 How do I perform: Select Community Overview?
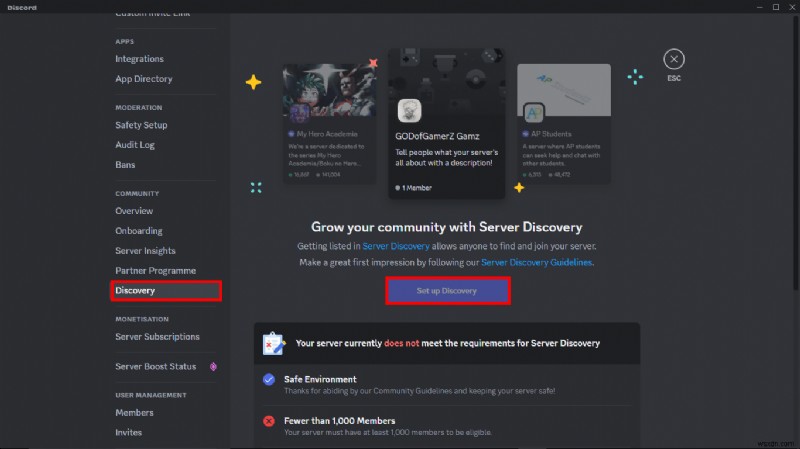coord(134,211)
